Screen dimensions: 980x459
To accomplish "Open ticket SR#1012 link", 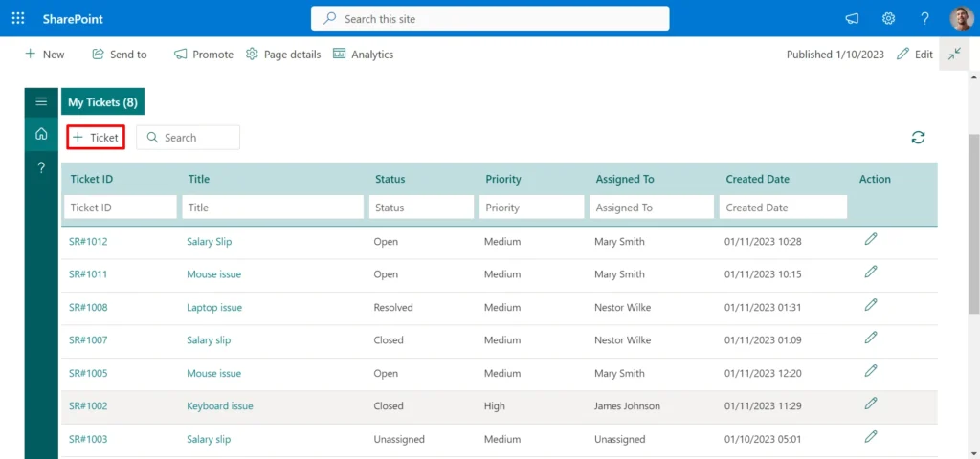I will tap(88, 242).
